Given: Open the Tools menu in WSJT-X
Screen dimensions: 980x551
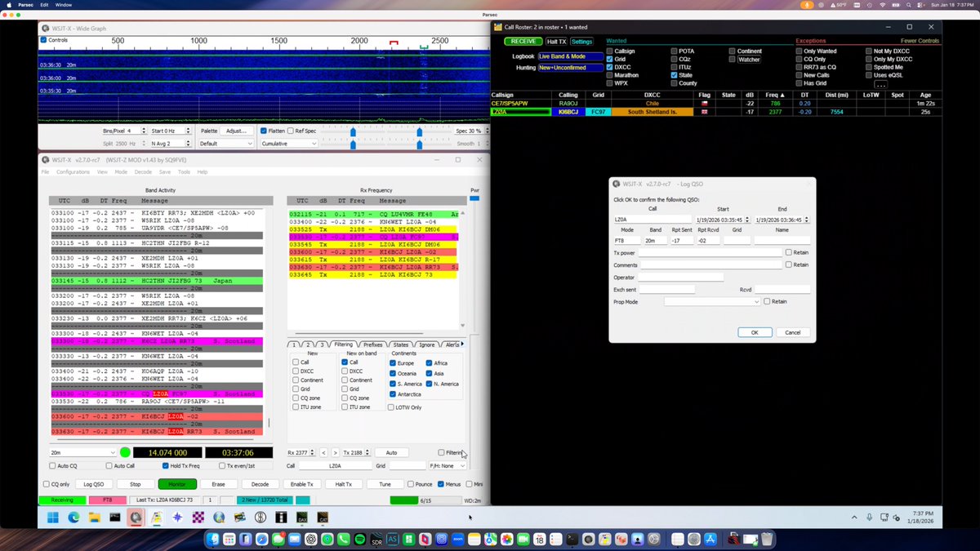Looking at the screenshot, I should click(x=184, y=172).
